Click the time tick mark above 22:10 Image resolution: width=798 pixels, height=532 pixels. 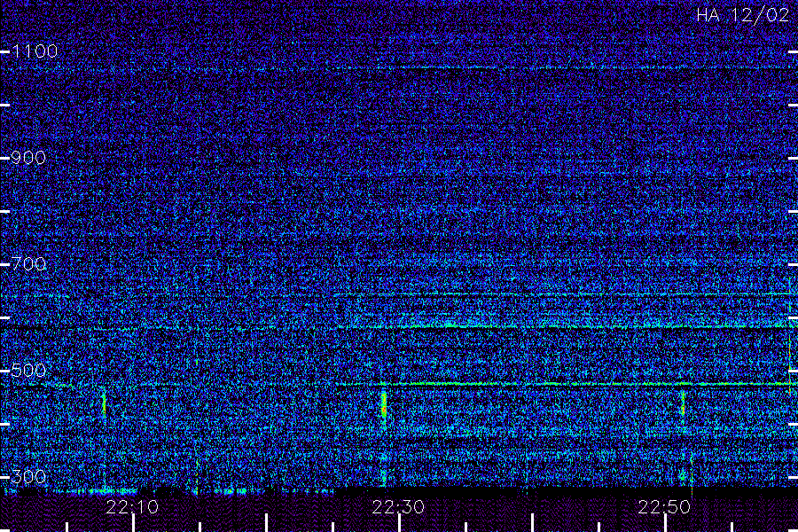click(133, 523)
